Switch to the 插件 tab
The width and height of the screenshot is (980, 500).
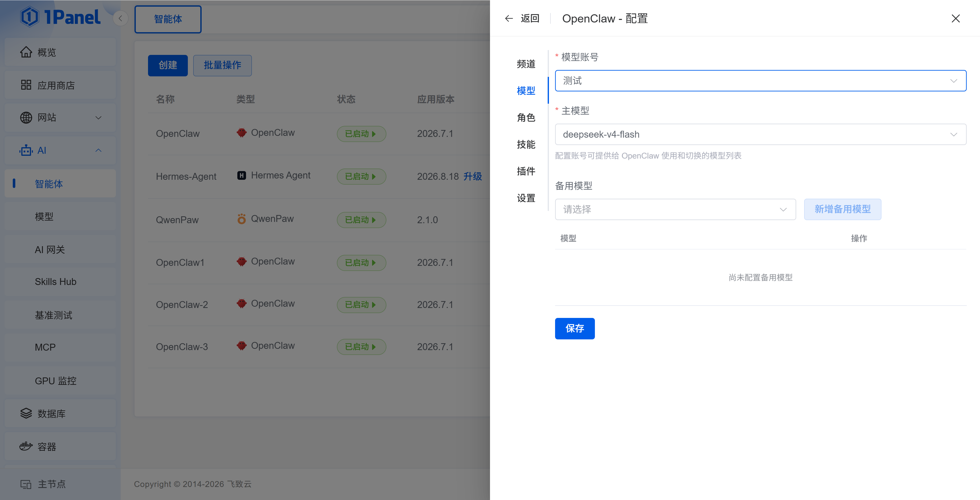[526, 171]
